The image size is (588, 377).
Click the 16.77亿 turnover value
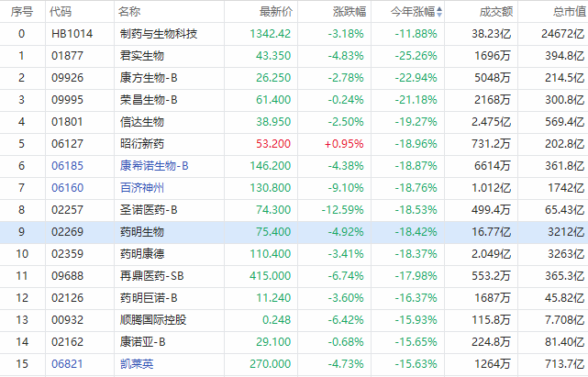click(492, 232)
